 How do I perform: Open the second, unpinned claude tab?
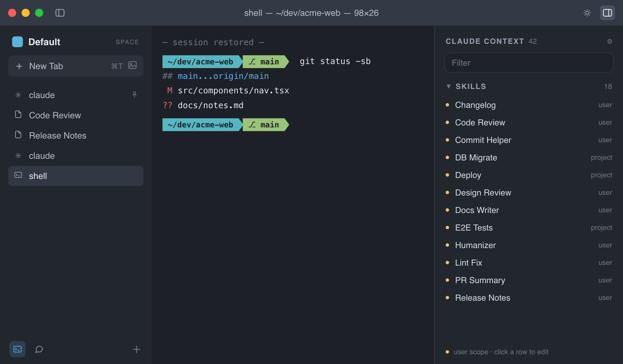[x=76, y=156]
